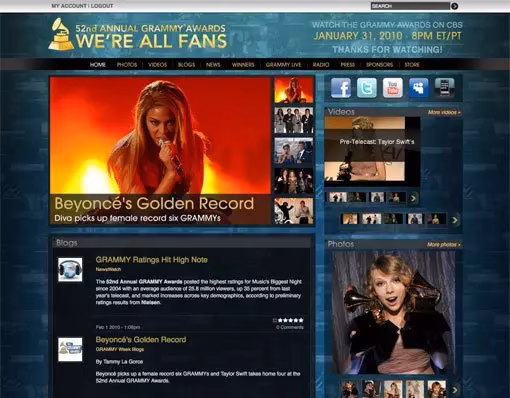Click the SEARCH input field
Screen dimensions: 510x398
pos(410,6)
